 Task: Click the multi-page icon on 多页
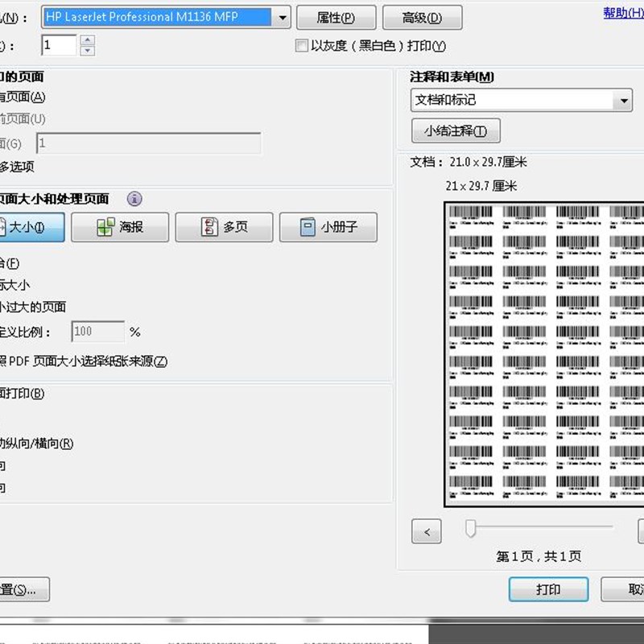click(209, 227)
